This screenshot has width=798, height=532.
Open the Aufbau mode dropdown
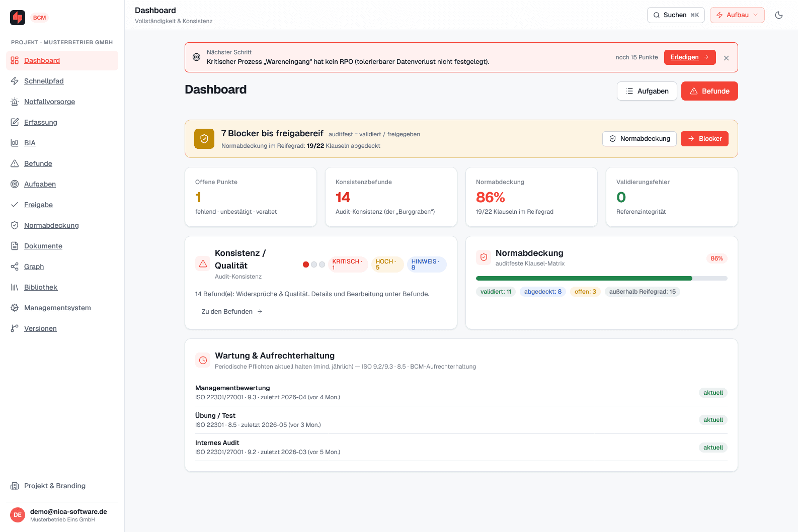coord(737,15)
